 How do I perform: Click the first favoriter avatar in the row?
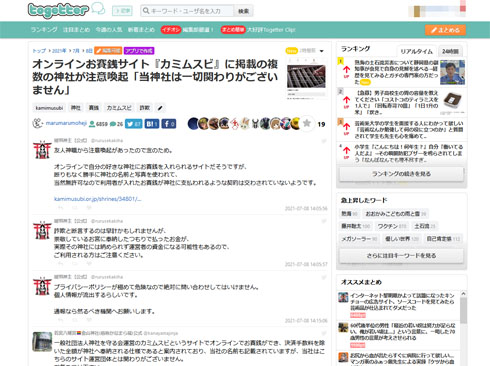tap(193, 124)
